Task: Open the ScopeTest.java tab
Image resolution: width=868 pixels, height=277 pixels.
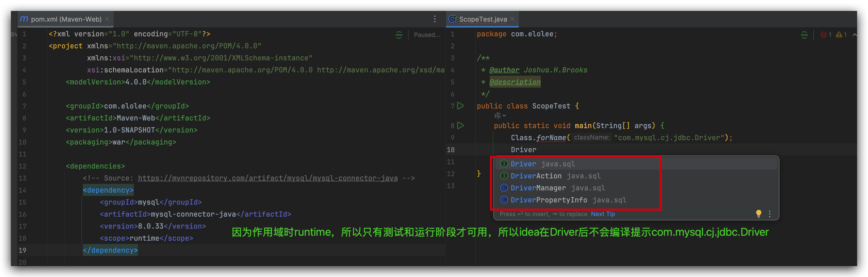Action: pos(482,19)
